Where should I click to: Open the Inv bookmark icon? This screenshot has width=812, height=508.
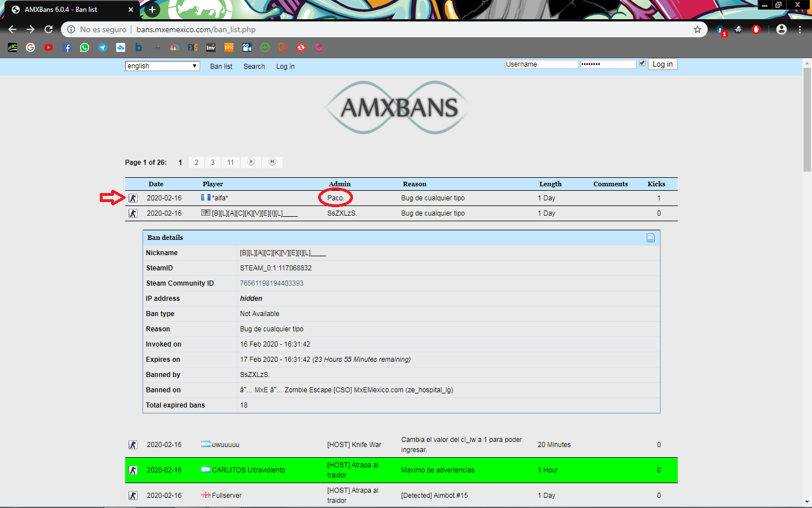[x=211, y=47]
